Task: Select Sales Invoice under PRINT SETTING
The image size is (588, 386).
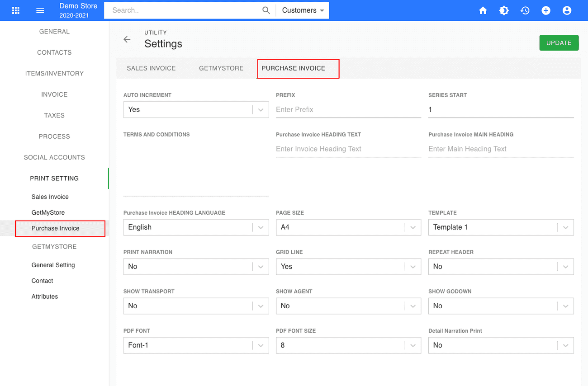Action: (50, 197)
